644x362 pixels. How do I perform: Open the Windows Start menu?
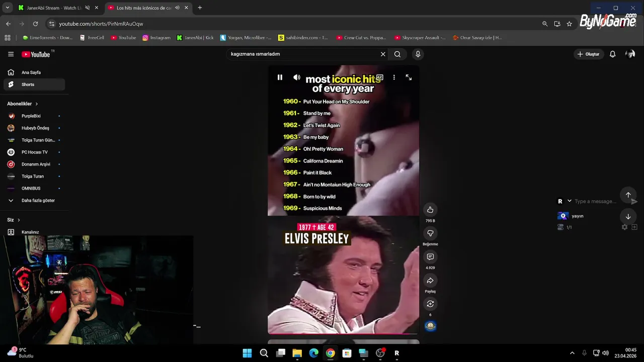pos(247,353)
